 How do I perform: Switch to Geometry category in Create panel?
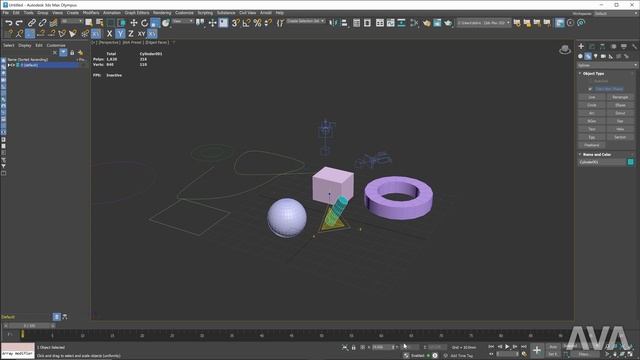coord(580,56)
